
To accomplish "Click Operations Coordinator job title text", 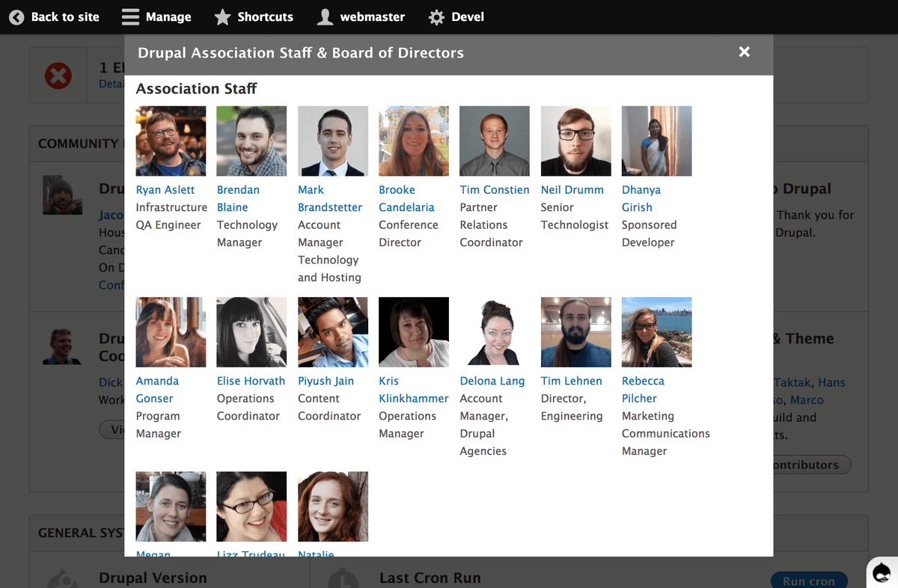I will 248,407.
